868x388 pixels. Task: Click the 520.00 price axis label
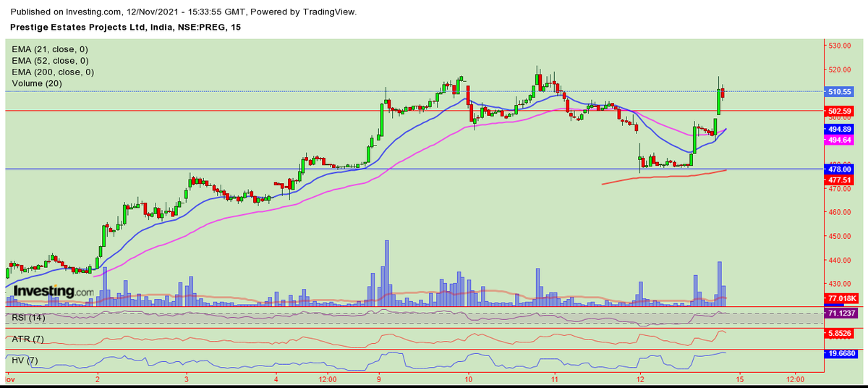click(839, 69)
